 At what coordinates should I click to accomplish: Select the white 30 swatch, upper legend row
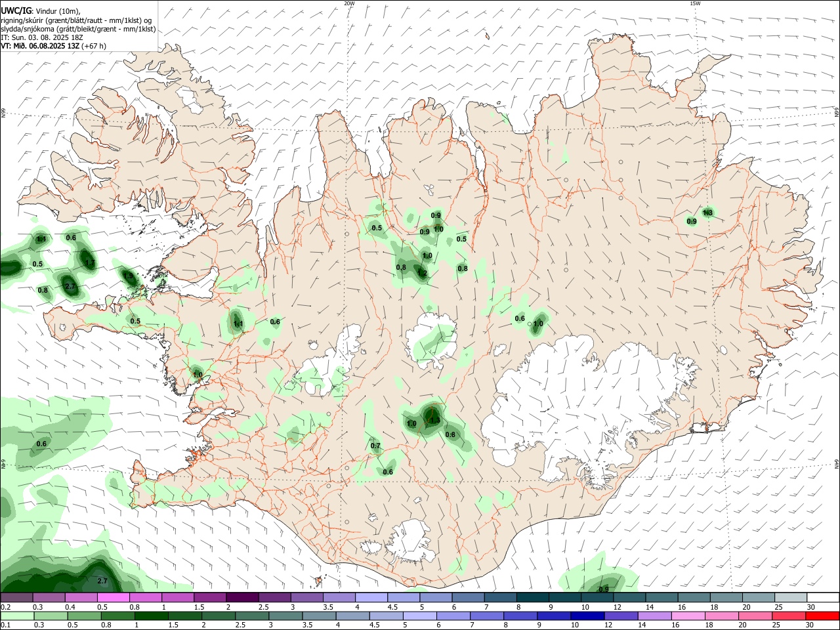(822, 598)
